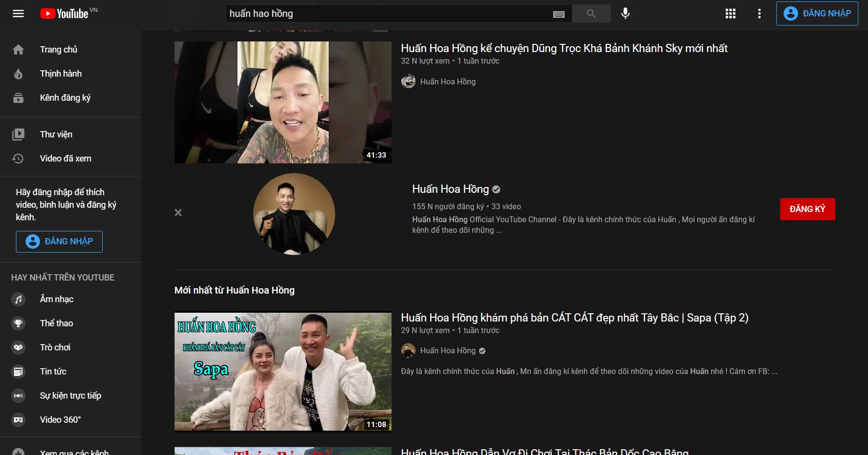Viewport: 868px width, 455px height.
Task: Click the Trang chủ home icon
Action: [x=18, y=50]
